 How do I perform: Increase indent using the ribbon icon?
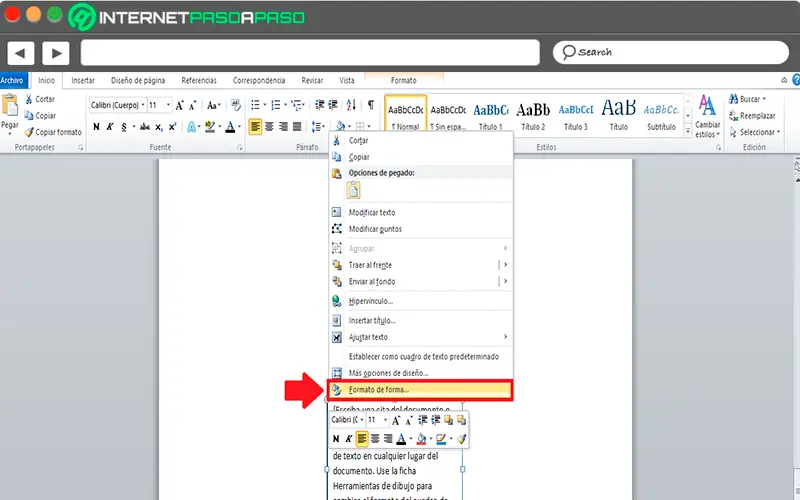[333, 105]
